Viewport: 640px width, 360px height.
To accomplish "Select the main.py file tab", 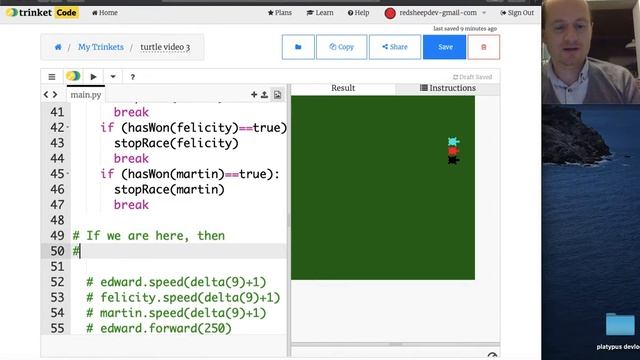I will pos(86,95).
